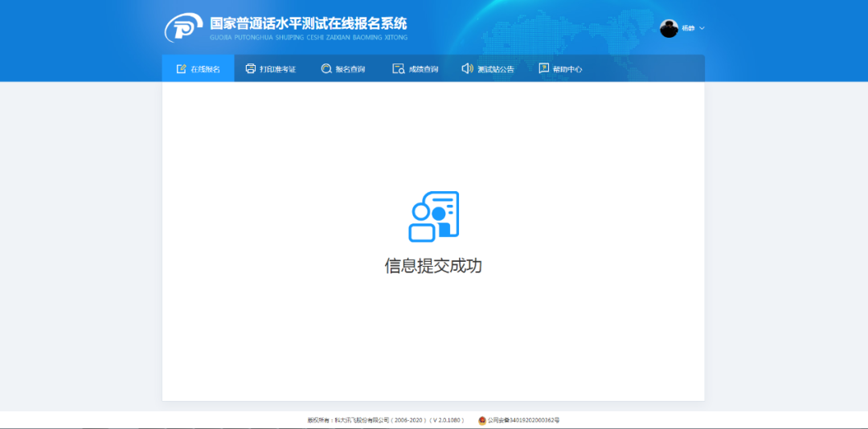Select the 测试站公告 tab
This screenshot has height=429, width=868.
[495, 69]
